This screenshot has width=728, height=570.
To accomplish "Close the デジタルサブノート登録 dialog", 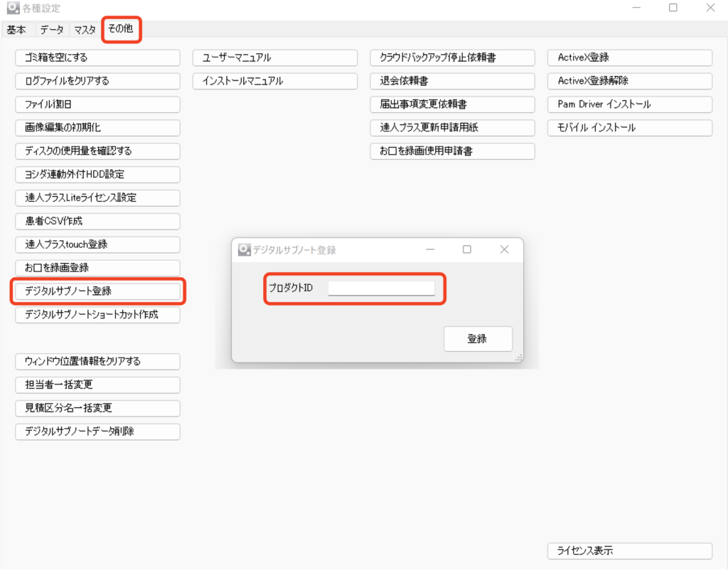I will (x=504, y=249).
